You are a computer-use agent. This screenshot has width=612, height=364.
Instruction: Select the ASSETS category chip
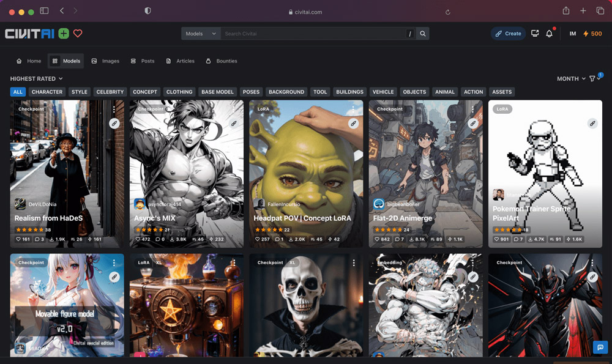(502, 92)
